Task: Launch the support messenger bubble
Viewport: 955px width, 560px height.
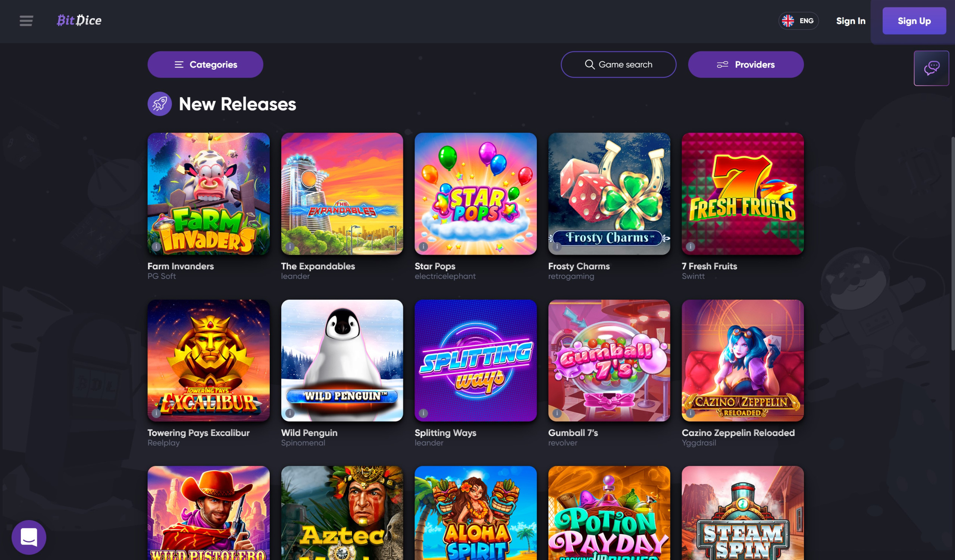Action: 29,537
